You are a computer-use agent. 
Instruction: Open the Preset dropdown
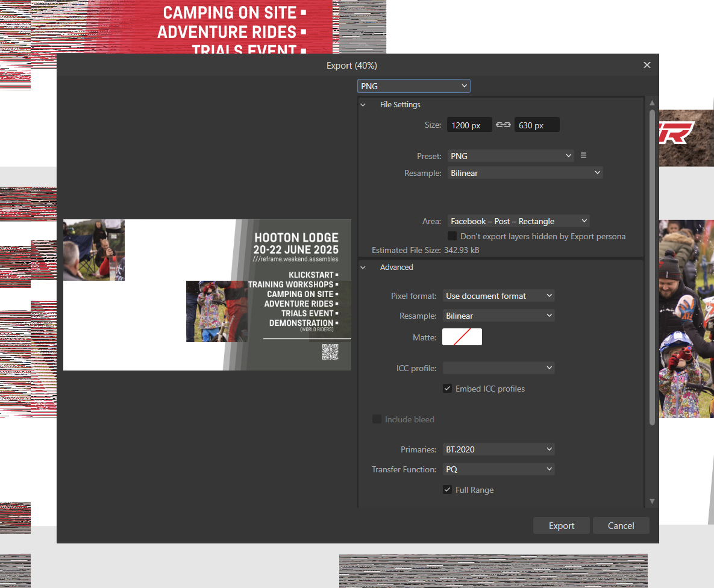click(510, 156)
